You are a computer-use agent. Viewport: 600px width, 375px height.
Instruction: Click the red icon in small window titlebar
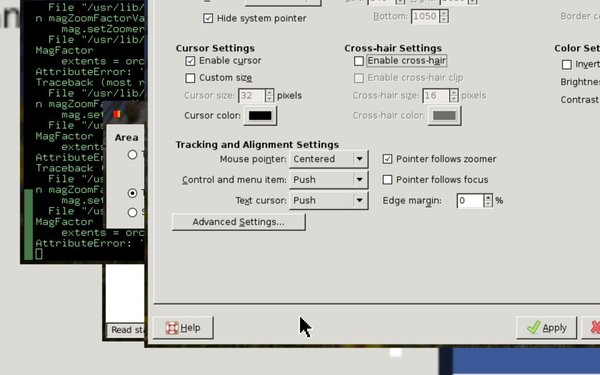117,114
